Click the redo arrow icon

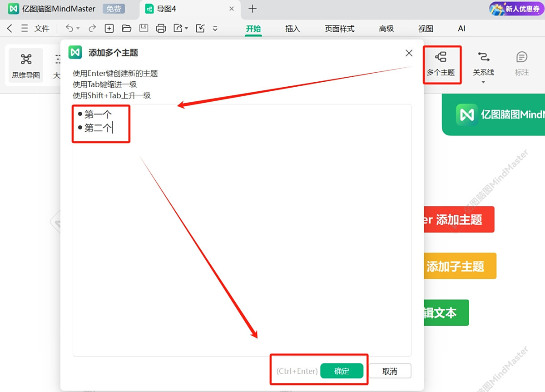pyautogui.click(x=92, y=28)
